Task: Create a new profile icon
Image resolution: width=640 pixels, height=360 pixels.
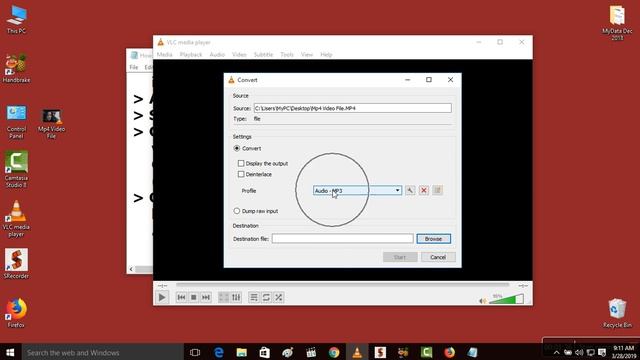Action: [438, 190]
